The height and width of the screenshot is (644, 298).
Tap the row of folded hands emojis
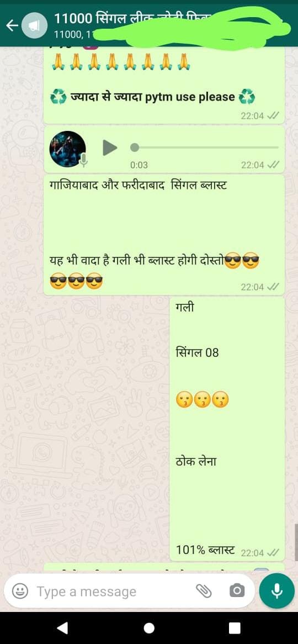click(x=120, y=62)
